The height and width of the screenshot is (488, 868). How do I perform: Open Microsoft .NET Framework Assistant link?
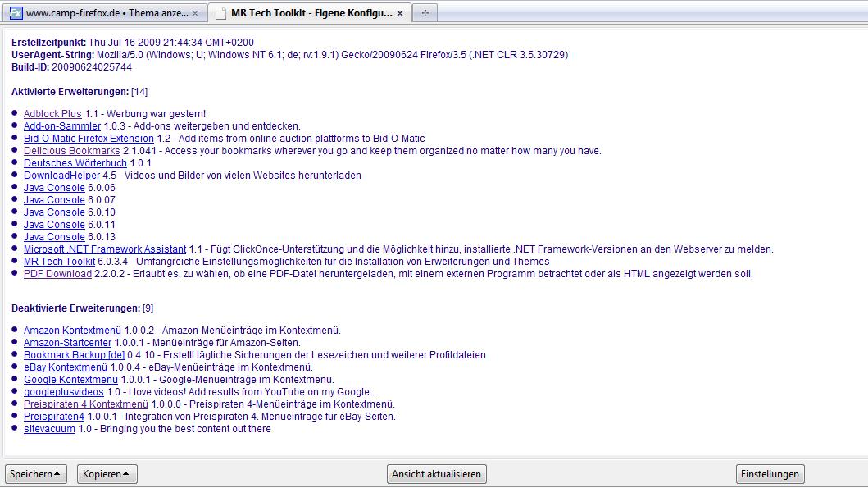[105, 249]
